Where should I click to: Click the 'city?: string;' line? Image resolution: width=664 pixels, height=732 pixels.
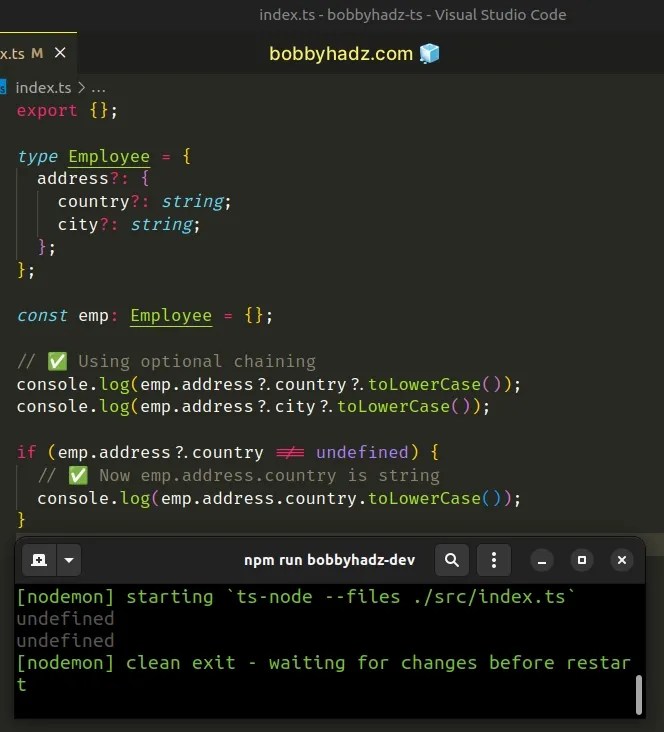point(129,225)
